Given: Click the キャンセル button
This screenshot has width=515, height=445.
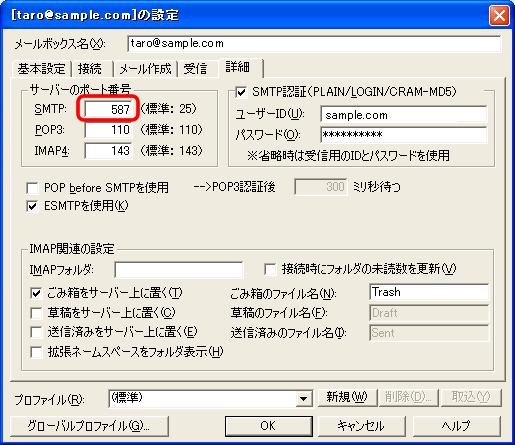Looking at the screenshot, I should pos(361,426).
